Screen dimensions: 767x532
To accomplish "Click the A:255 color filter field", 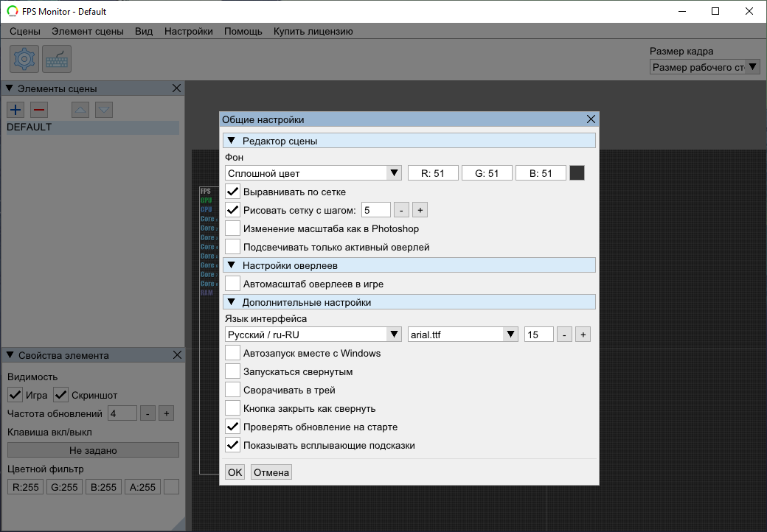I will pos(142,487).
